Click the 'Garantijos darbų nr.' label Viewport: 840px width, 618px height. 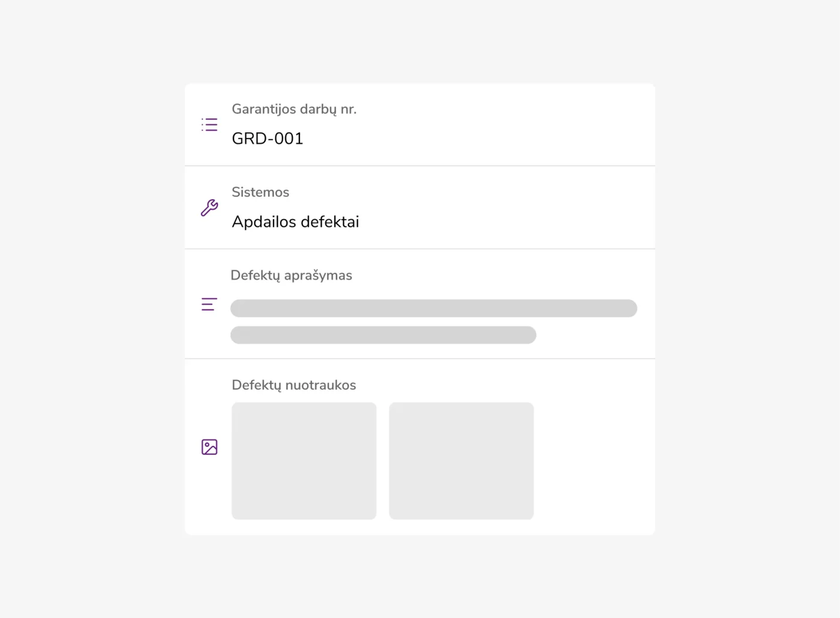(x=294, y=109)
